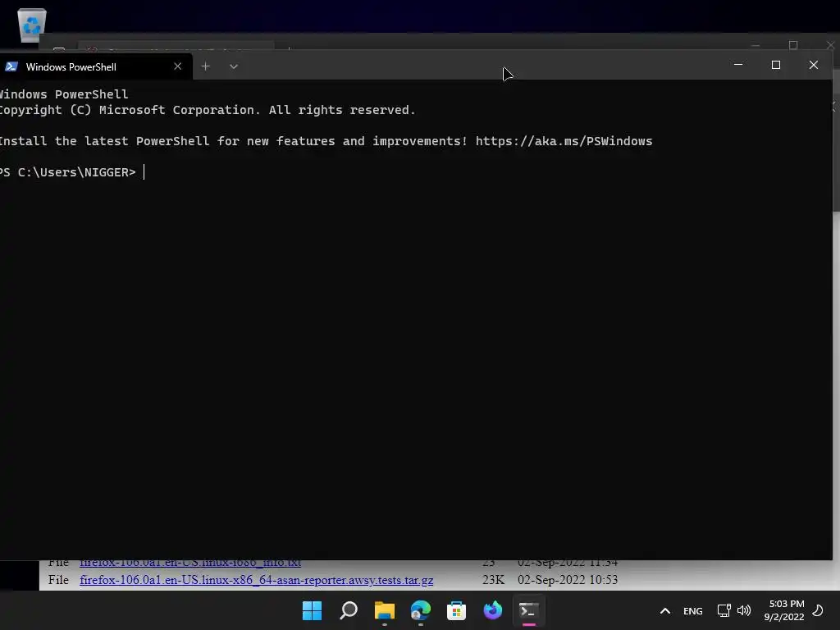The height and width of the screenshot is (630, 840).
Task: Open ENG language input switcher
Action: 692,610
